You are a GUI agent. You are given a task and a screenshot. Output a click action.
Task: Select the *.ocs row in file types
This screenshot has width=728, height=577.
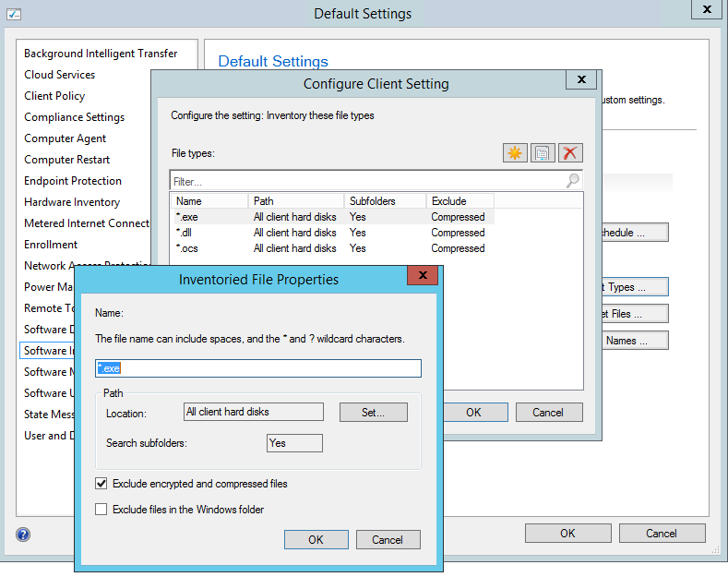pos(332,248)
